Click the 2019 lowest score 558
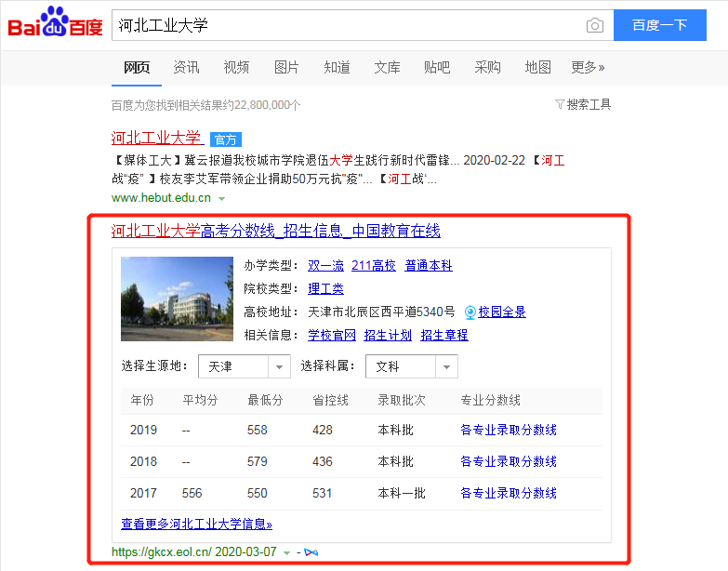 tap(258, 430)
